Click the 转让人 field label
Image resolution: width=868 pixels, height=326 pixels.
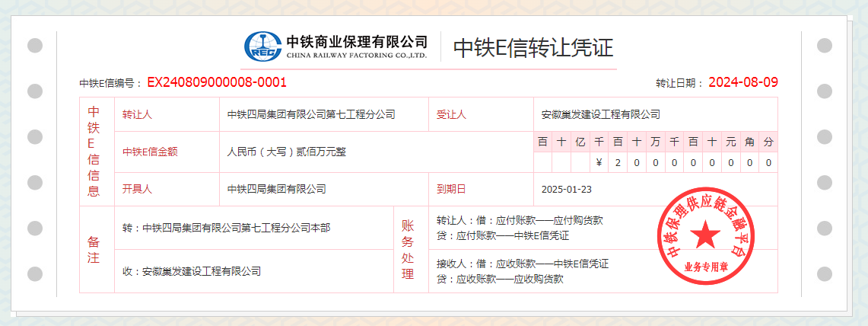[138, 115]
